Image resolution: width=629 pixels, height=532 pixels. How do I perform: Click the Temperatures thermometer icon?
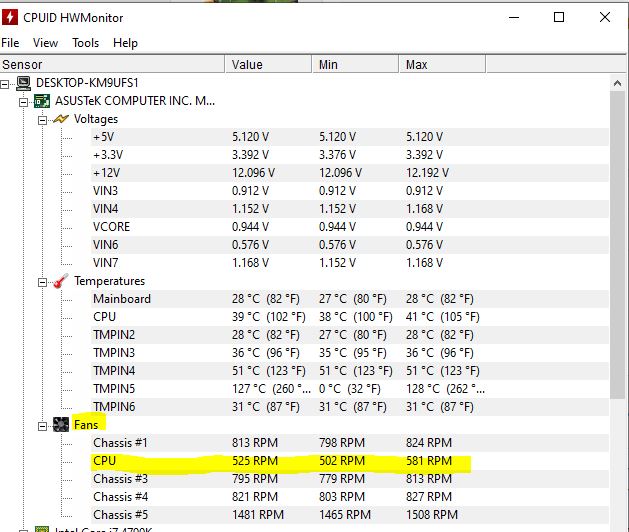point(61,281)
